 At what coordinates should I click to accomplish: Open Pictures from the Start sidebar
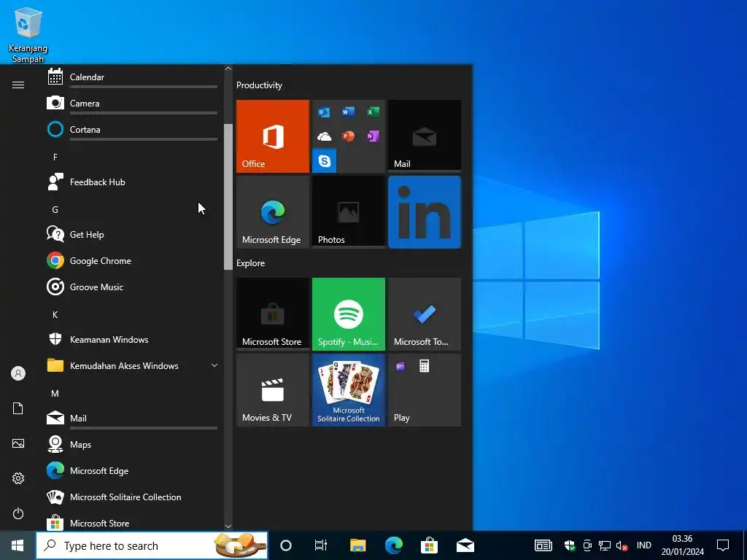(x=18, y=443)
